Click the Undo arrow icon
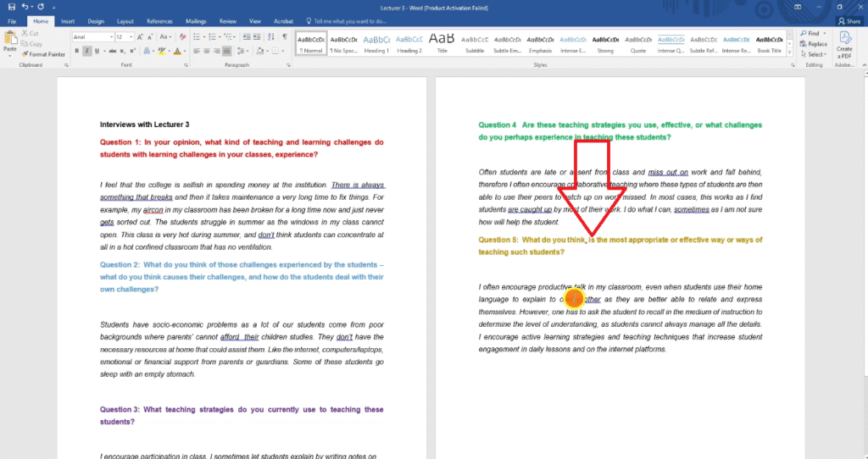The width and height of the screenshot is (868, 459). (26, 7)
